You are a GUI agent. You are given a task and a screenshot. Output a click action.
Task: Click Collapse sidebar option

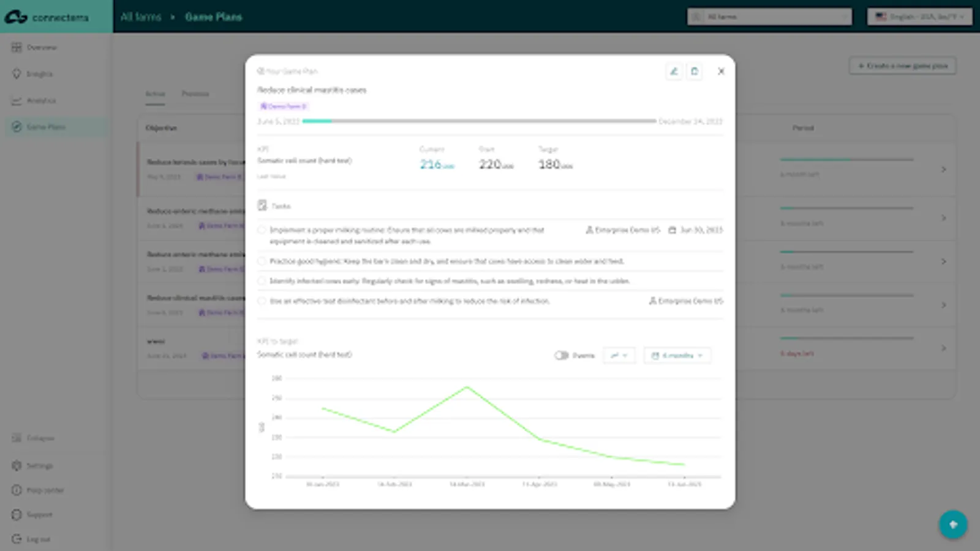point(33,438)
